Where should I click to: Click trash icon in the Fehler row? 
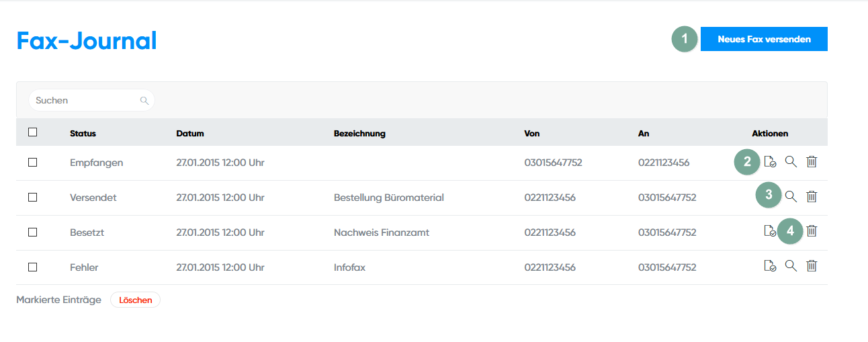coord(812,265)
